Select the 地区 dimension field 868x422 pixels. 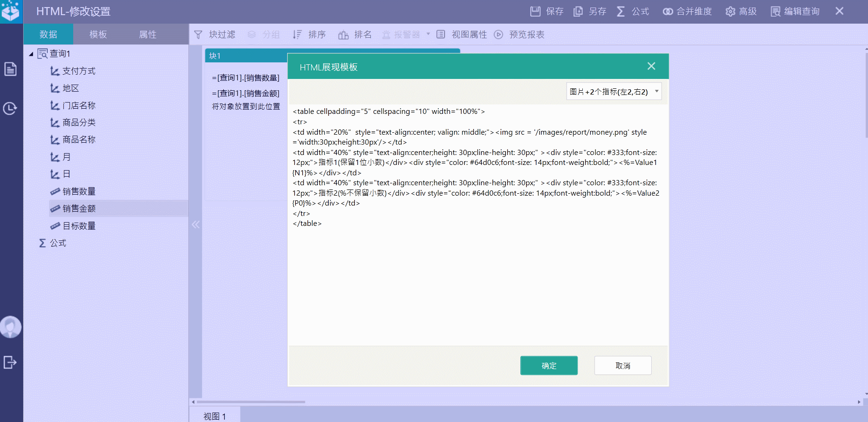65,88
